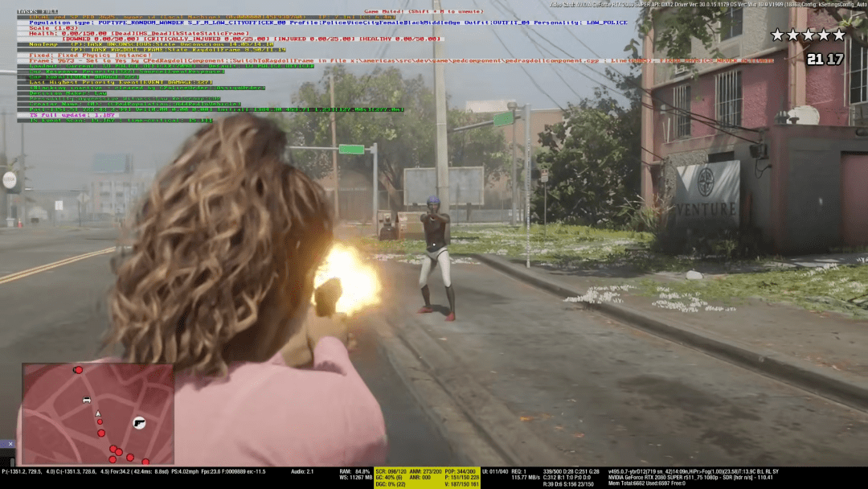Click the topmost red blip on the minimap
This screenshot has width=868, height=489.
78,369
